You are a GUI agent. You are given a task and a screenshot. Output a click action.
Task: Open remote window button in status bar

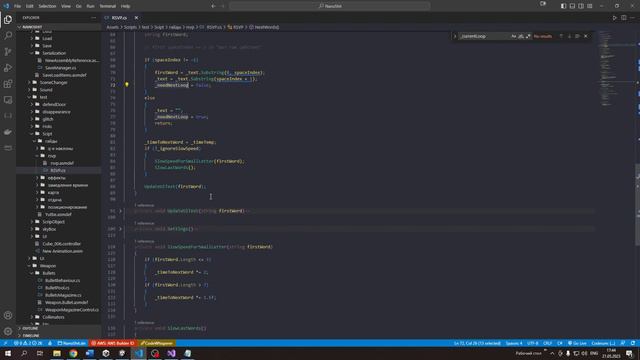coord(5,343)
